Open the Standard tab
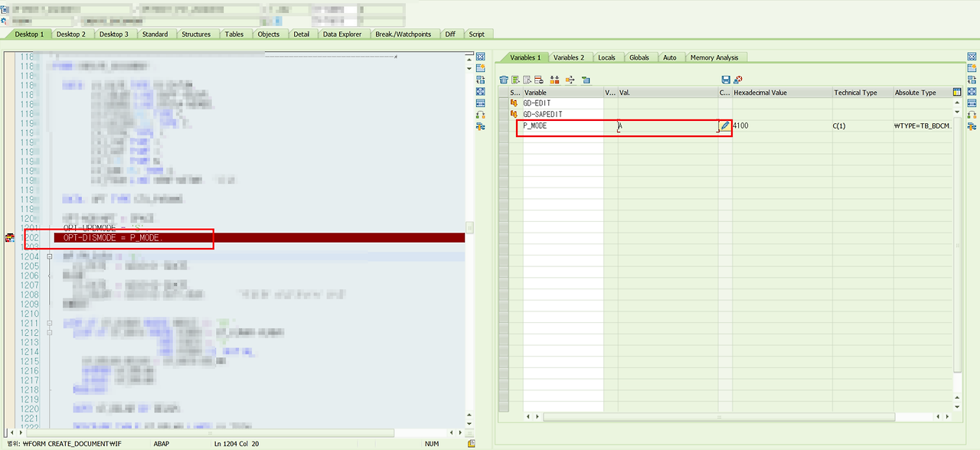This screenshot has width=980, height=450. (155, 34)
